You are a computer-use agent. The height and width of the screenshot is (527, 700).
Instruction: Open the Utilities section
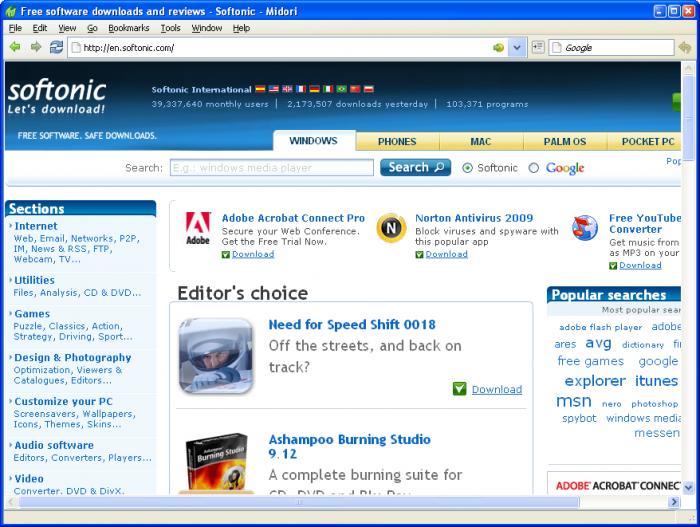point(34,280)
